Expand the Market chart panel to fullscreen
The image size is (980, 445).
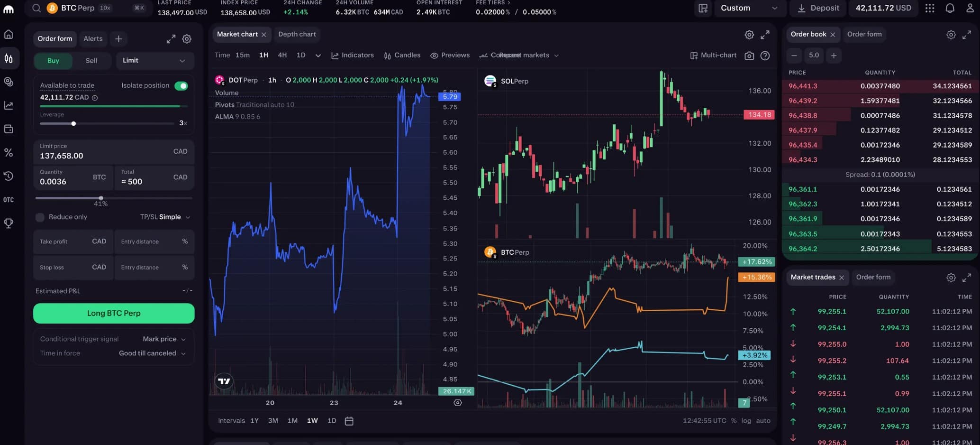click(x=765, y=35)
